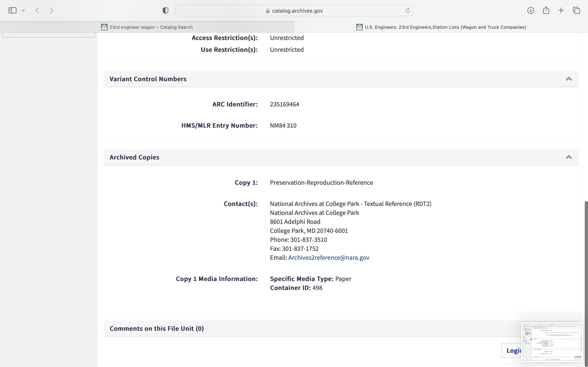Go forward with the forward arrow

coord(51,10)
